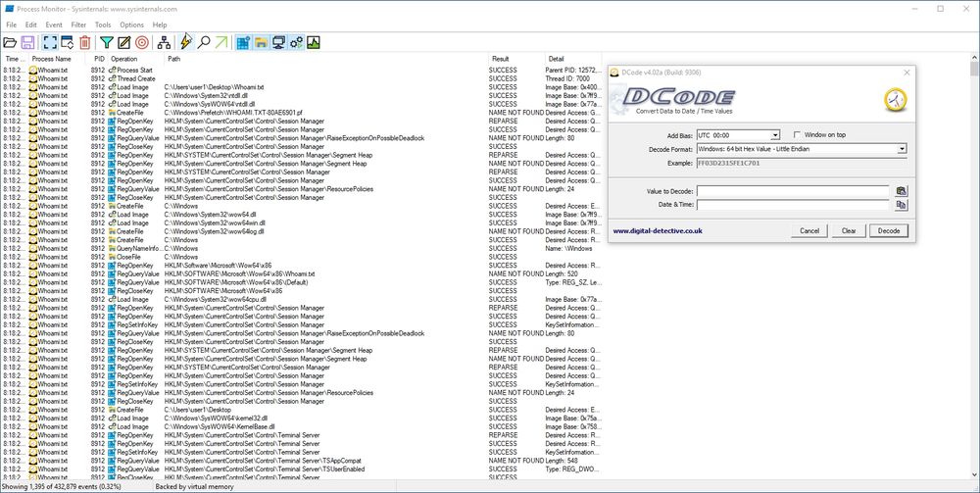
Task: Click the Jump to object arrow icon
Action: pos(221,42)
